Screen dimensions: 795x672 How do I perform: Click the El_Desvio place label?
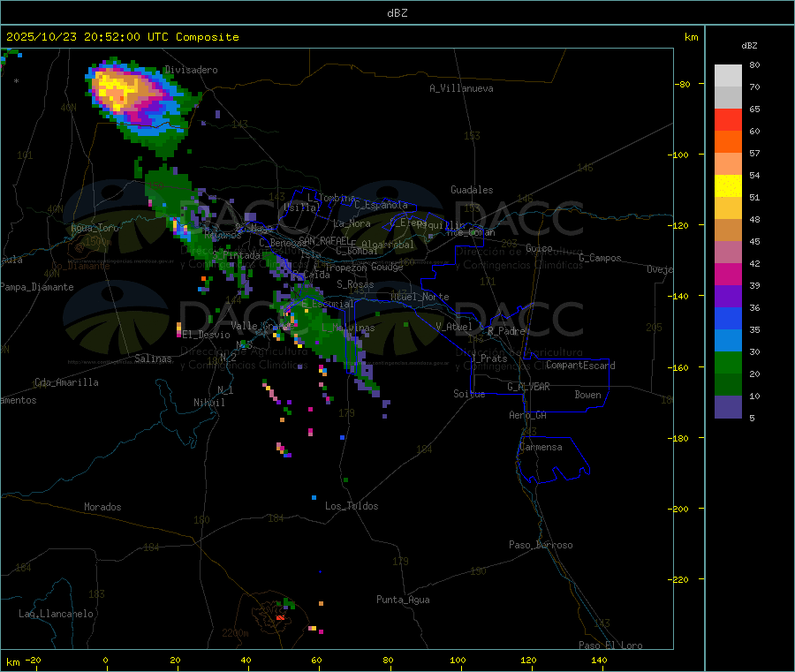coord(207,335)
